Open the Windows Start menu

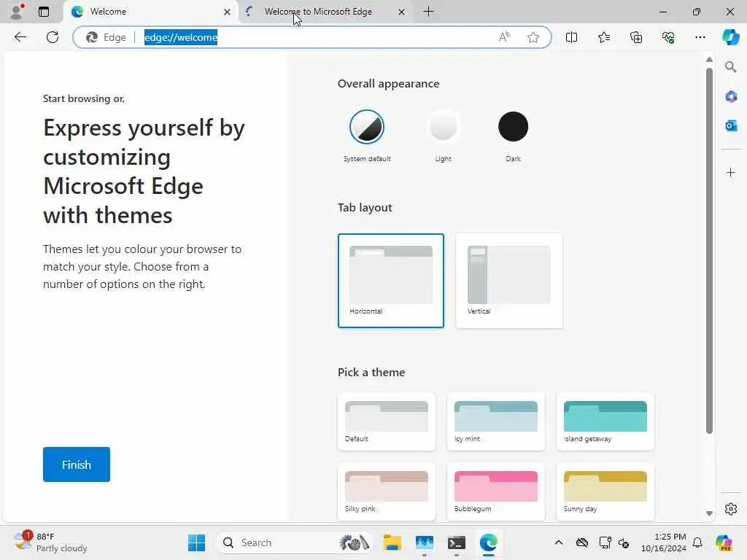pyautogui.click(x=196, y=542)
